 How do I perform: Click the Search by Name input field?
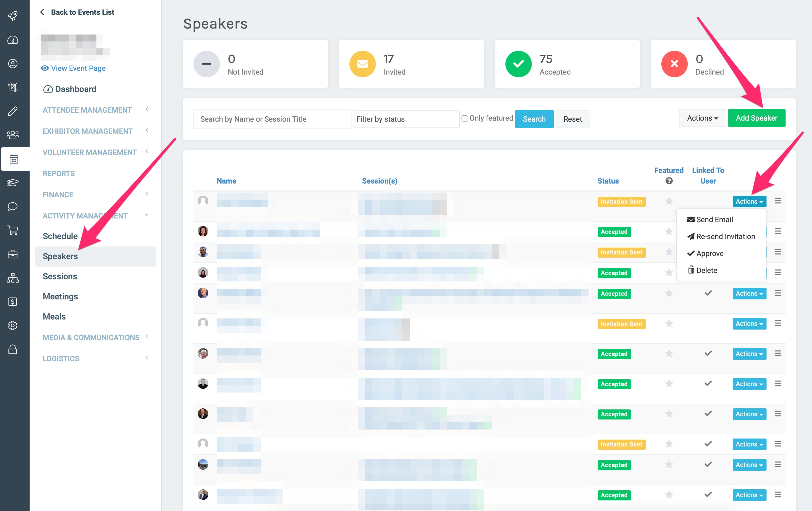(273, 119)
